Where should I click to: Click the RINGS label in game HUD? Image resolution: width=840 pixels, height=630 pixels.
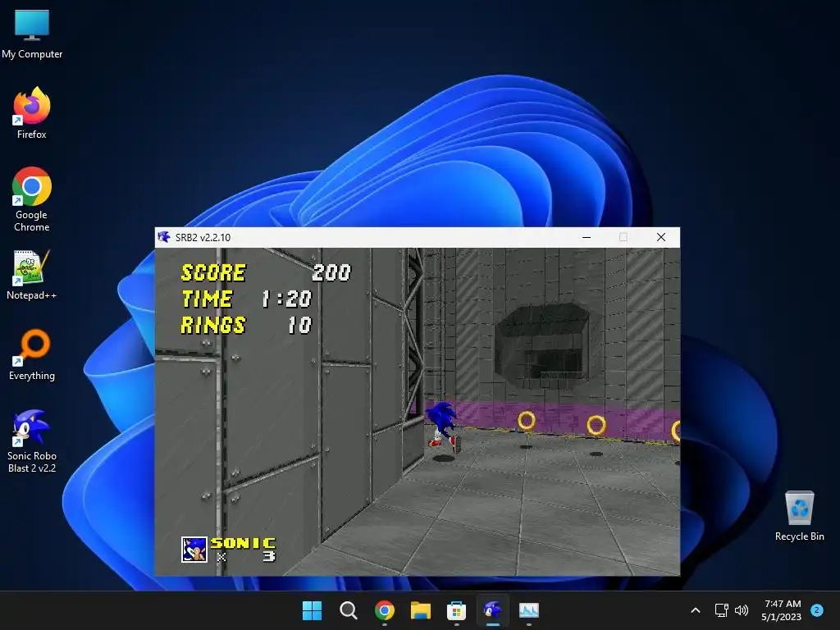coord(213,325)
